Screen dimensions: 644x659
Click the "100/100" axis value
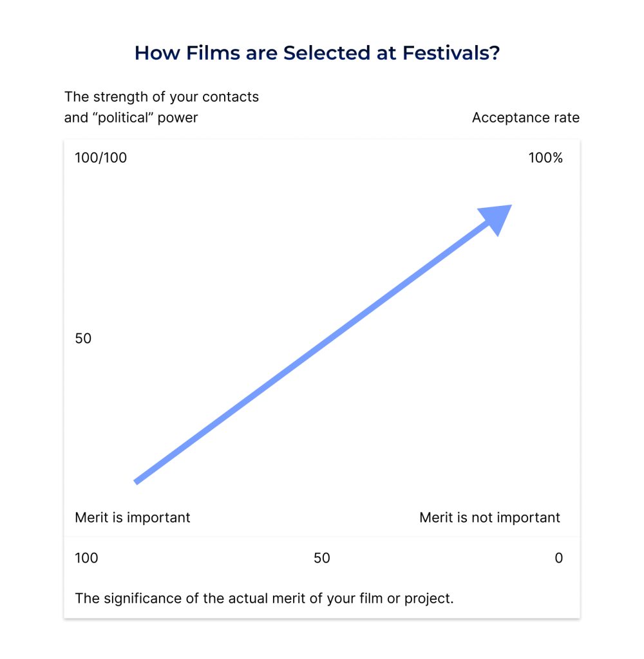(101, 158)
